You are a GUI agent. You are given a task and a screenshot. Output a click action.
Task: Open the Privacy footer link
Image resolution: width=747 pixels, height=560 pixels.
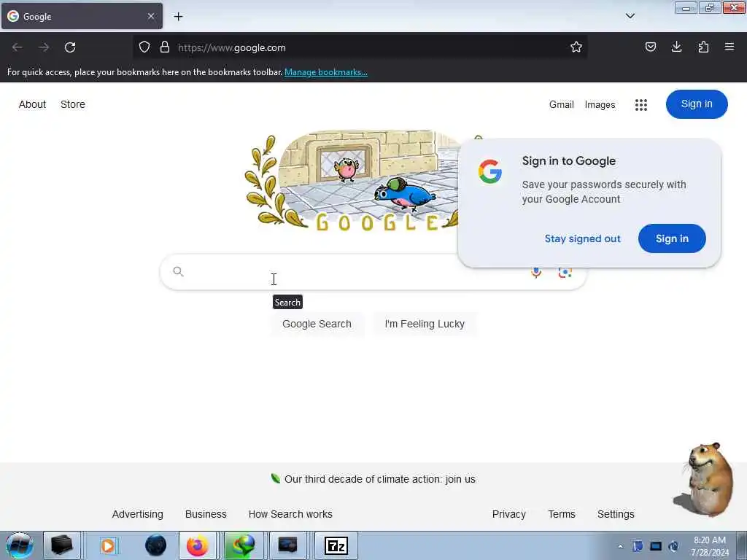pyautogui.click(x=508, y=514)
